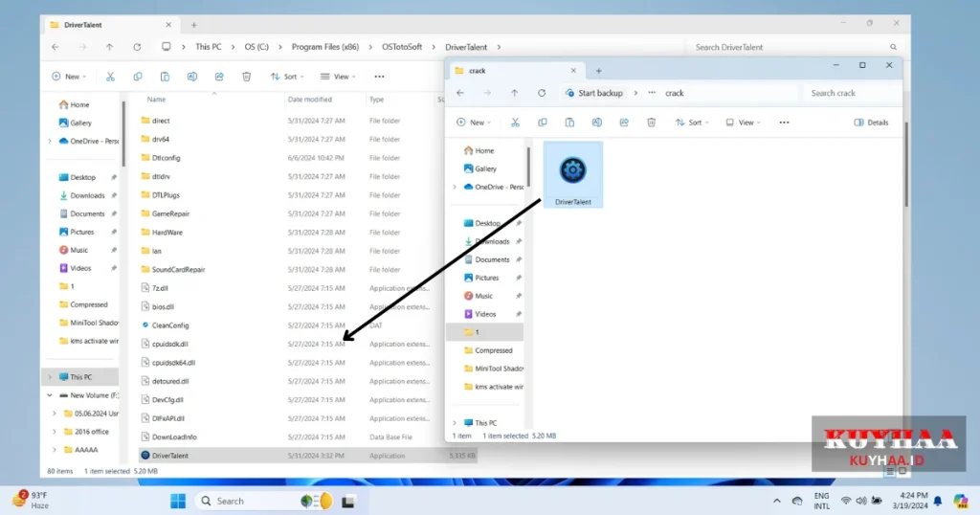Click Share icon in crack window toolbar
Screen dimensions: 980x515
pyautogui.click(x=624, y=123)
